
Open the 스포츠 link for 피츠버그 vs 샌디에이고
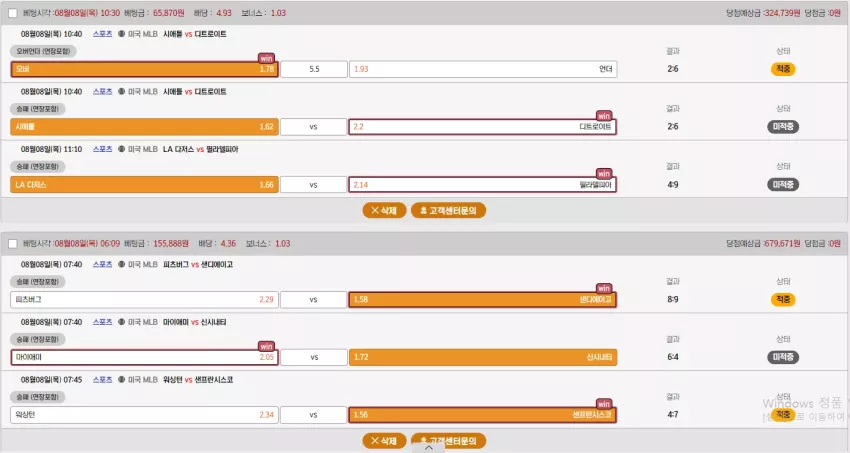(102, 264)
